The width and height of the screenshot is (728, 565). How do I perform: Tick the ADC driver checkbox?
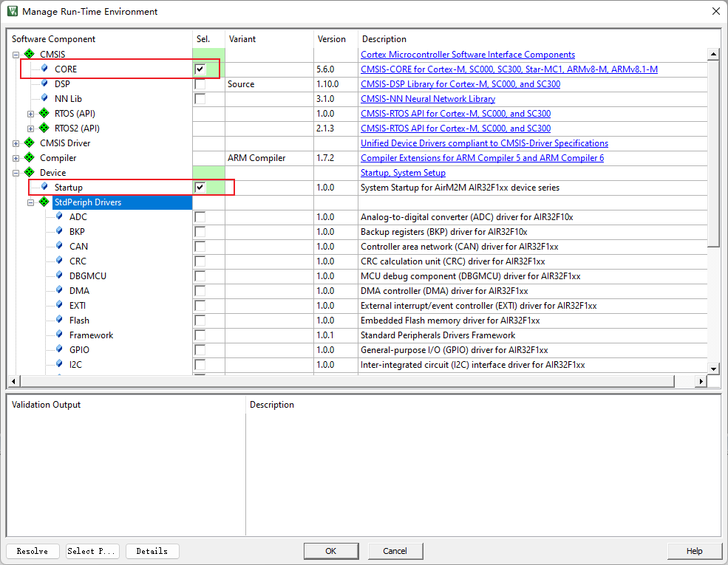tap(200, 217)
